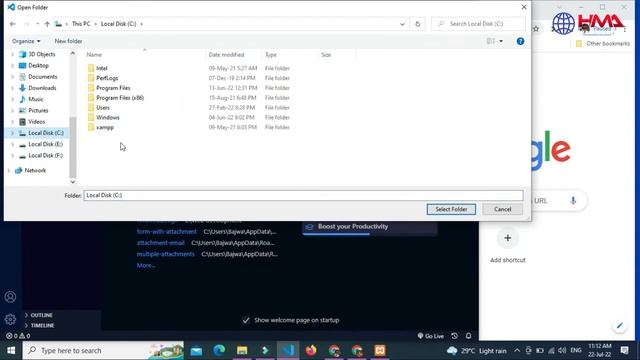The width and height of the screenshot is (640, 360).
Task: Open 3D Objects in navigation pane
Action: coord(42,54)
